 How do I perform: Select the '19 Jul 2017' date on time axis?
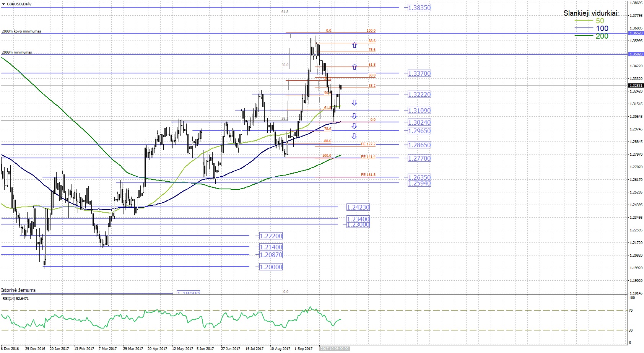click(254, 348)
